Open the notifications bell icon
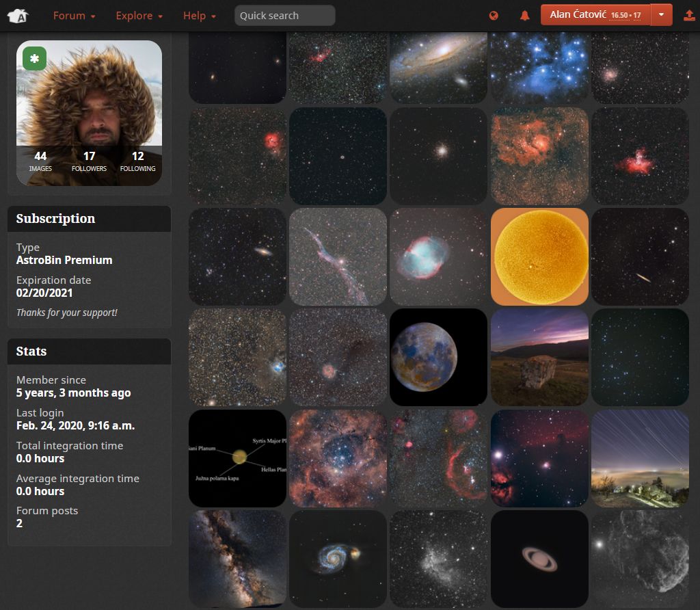The width and height of the screenshot is (700, 610). click(x=525, y=16)
